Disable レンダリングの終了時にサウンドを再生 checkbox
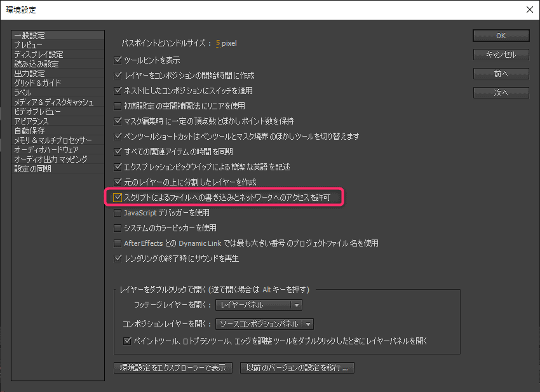 coord(117,259)
